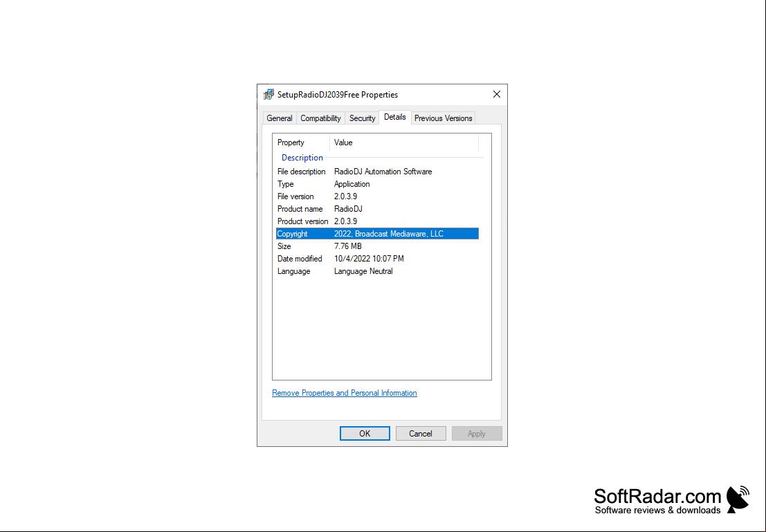Click the 'RadioDJ' product name value
Viewport: 766px width, 532px height.
coord(348,209)
